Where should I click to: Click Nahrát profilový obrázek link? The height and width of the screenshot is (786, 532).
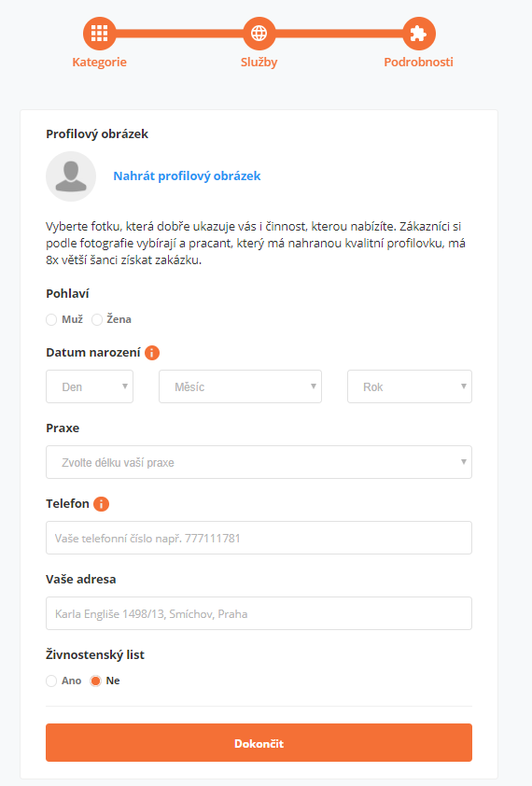point(187,175)
